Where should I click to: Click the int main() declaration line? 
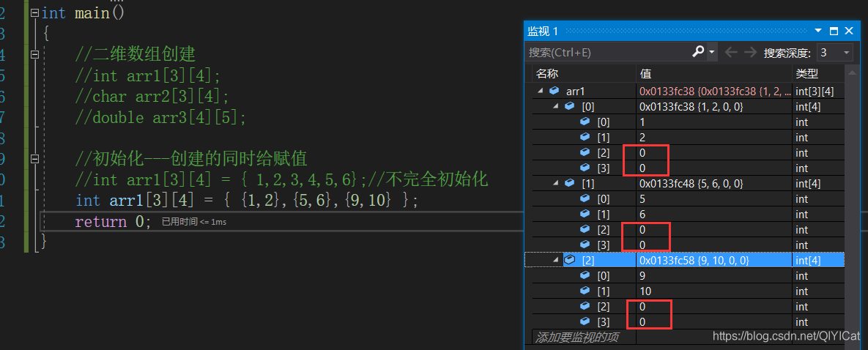click(x=83, y=12)
